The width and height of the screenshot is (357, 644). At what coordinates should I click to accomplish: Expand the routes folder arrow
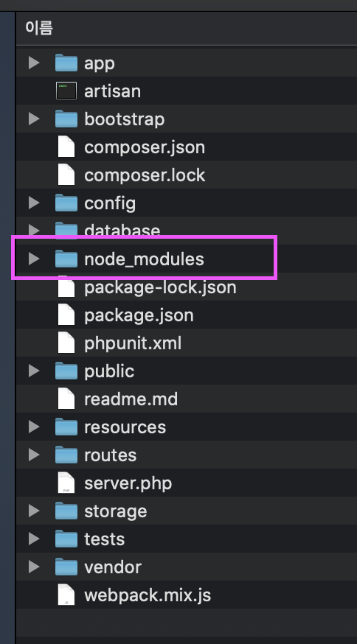[34, 455]
